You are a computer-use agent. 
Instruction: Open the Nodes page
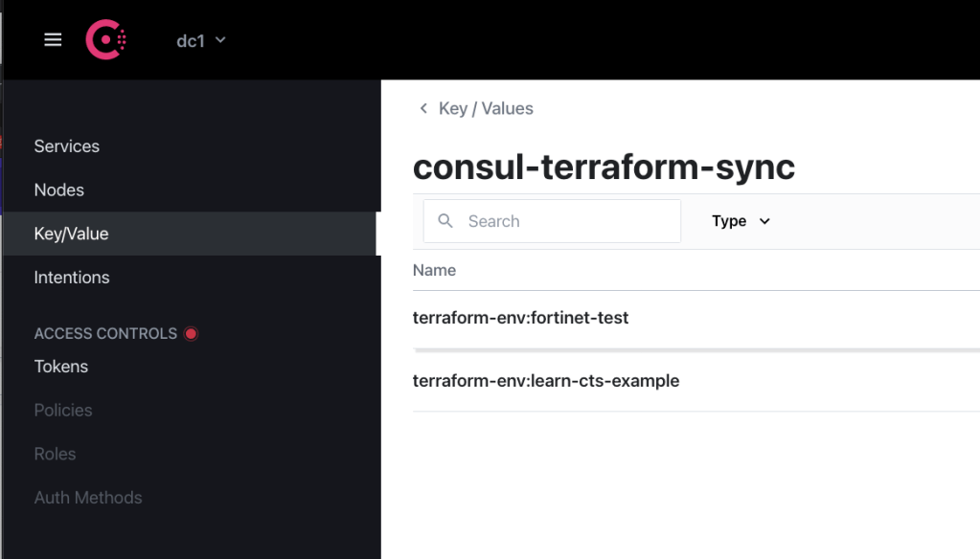pos(58,190)
